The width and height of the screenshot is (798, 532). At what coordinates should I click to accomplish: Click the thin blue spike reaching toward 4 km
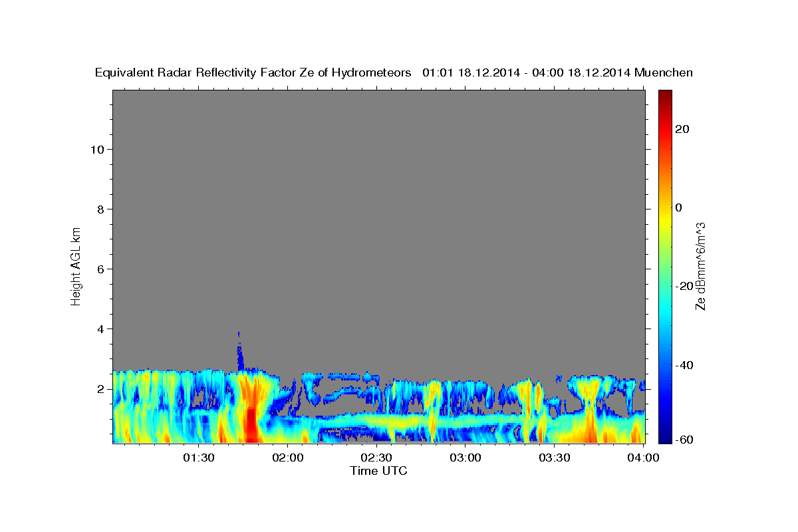(x=240, y=351)
